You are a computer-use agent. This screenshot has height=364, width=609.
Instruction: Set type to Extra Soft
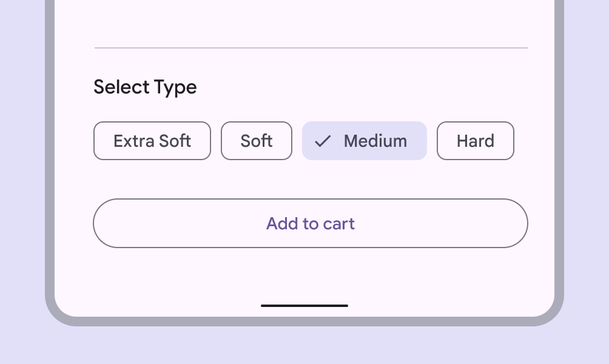[x=152, y=141]
